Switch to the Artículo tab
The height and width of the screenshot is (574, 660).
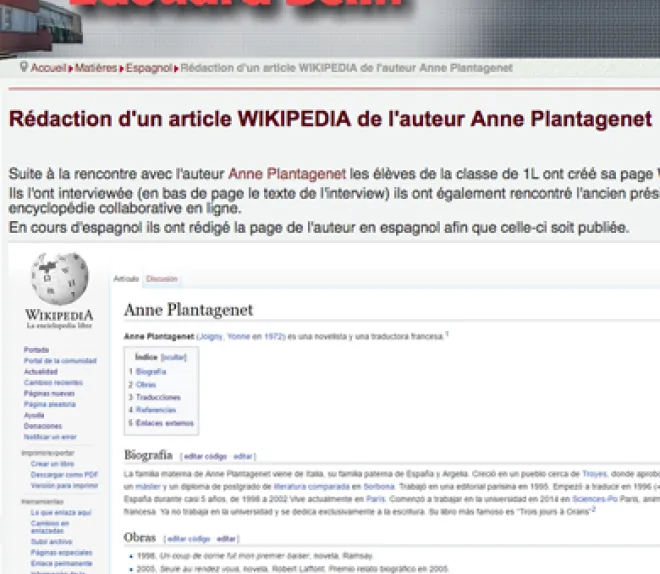tap(126, 279)
